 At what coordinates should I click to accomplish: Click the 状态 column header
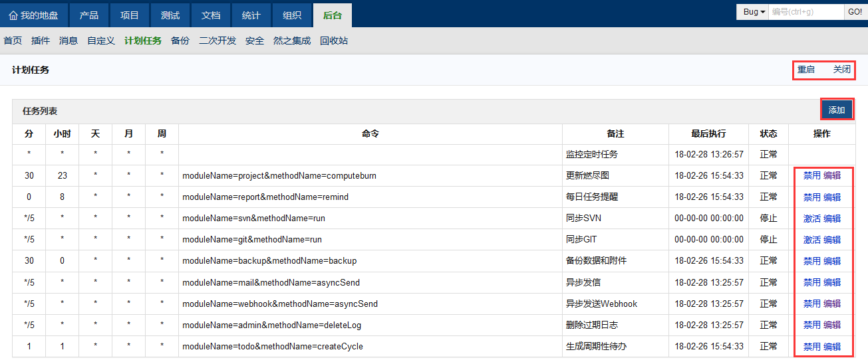tap(768, 134)
